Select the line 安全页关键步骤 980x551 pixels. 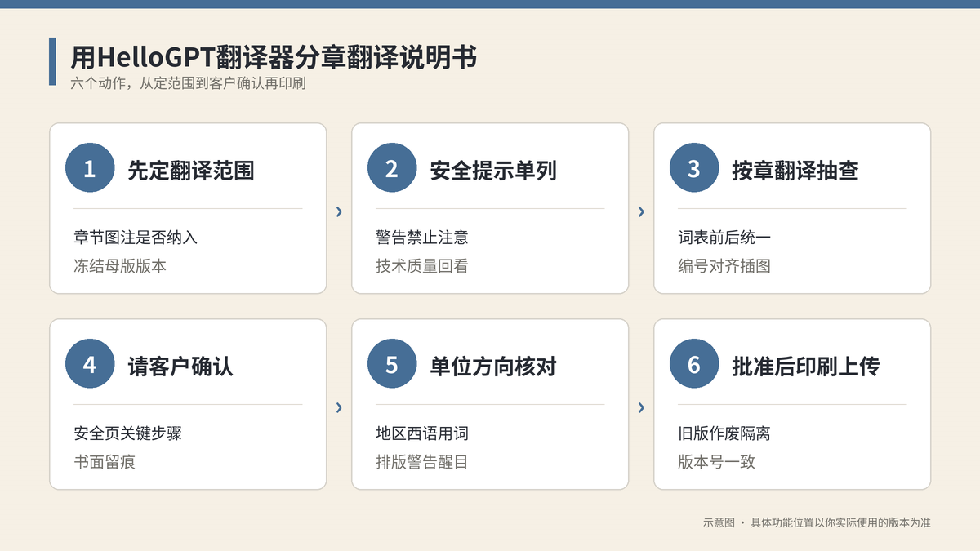click(x=128, y=433)
